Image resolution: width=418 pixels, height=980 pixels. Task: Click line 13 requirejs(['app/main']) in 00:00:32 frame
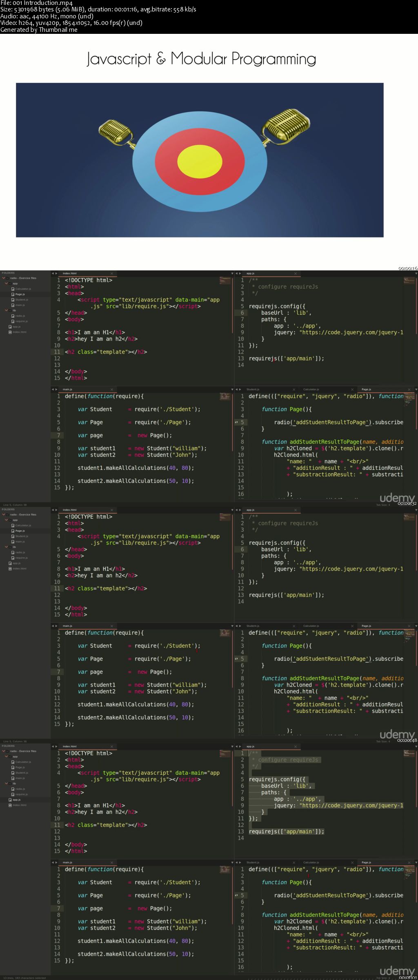coord(287,358)
